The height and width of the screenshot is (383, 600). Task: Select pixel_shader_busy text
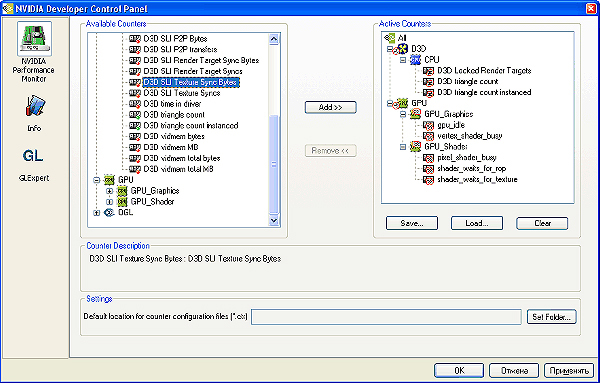[467, 158]
